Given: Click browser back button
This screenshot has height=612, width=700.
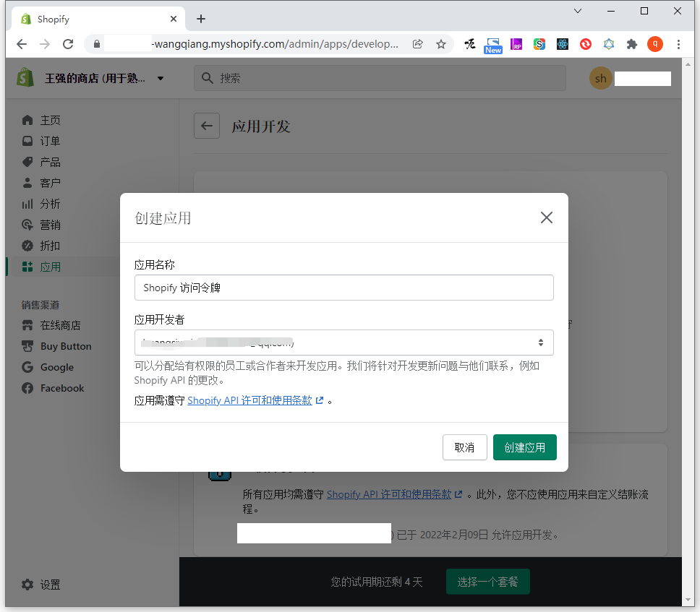Looking at the screenshot, I should (22, 44).
